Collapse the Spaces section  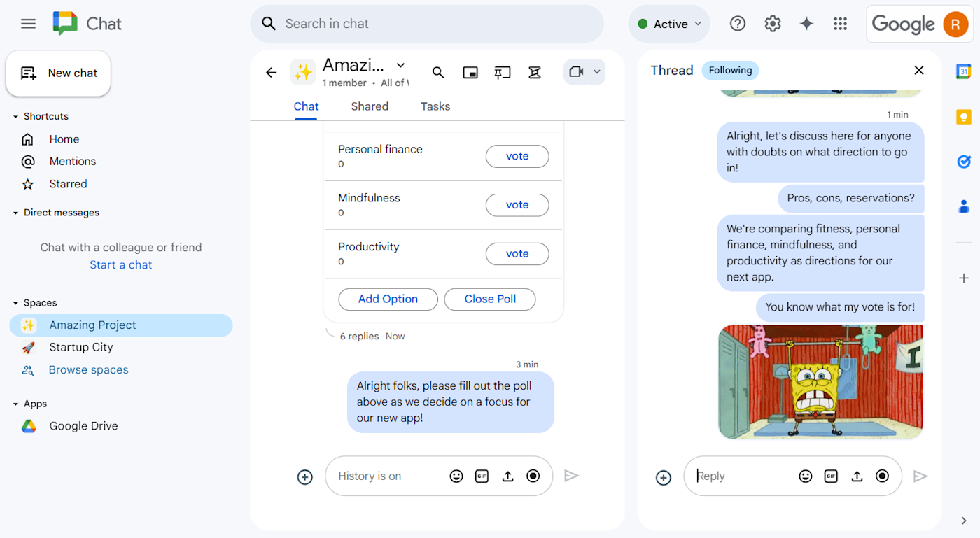16,303
